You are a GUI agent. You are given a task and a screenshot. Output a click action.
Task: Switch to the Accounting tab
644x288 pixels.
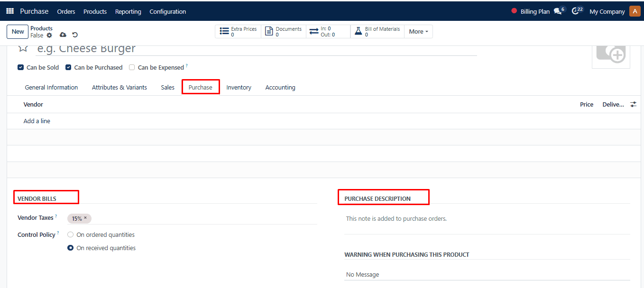[x=280, y=87]
